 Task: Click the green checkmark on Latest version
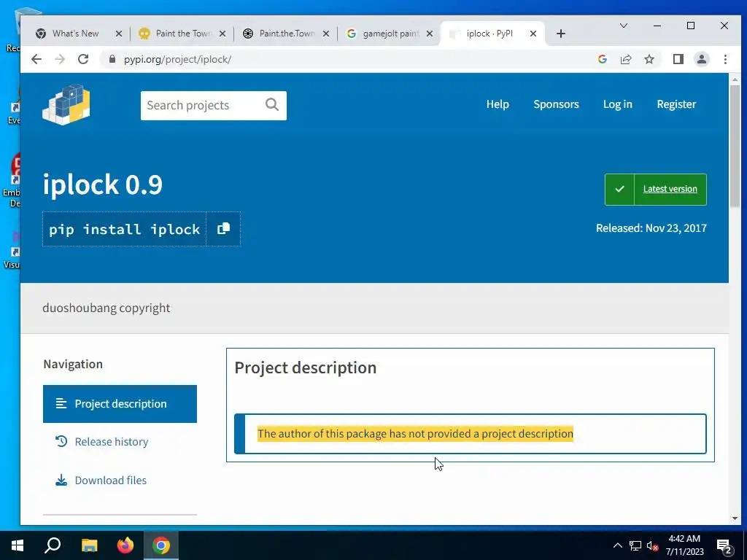619,189
